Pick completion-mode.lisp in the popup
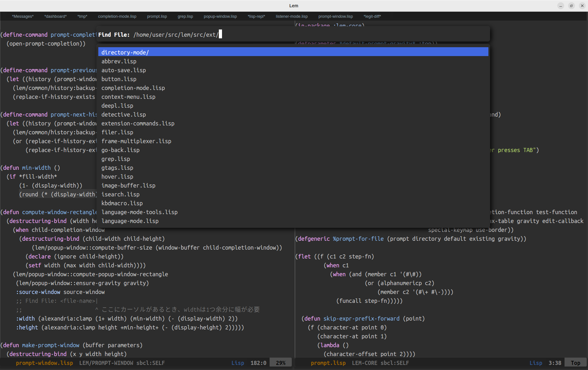The width and height of the screenshot is (588, 370). 133,88
